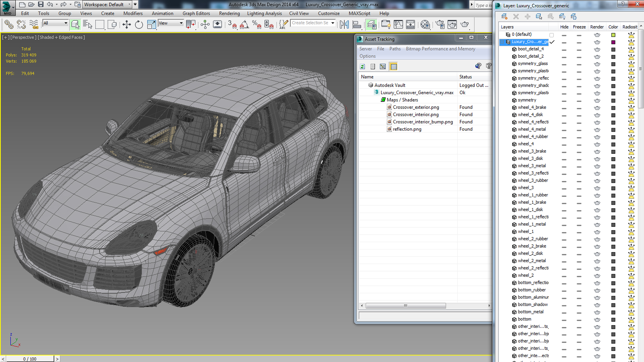Viewport: 644px width, 362px height.
Task: Click the Render Production teapot
Action: (465, 24)
